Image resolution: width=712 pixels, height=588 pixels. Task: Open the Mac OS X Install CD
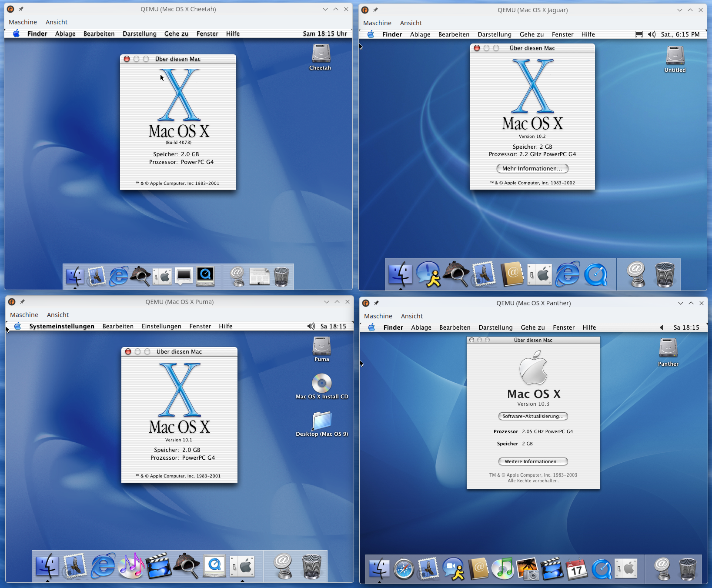click(322, 384)
